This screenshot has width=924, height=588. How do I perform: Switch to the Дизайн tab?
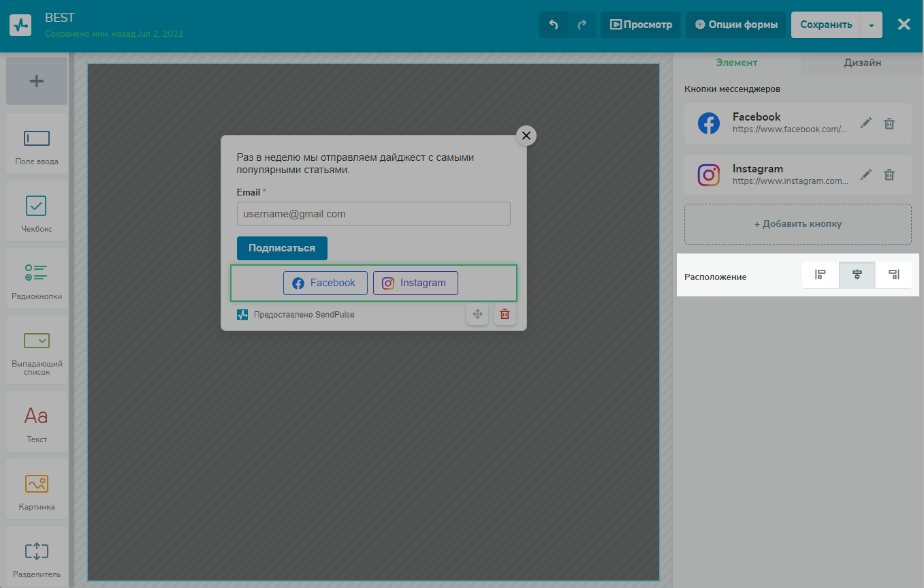point(862,63)
